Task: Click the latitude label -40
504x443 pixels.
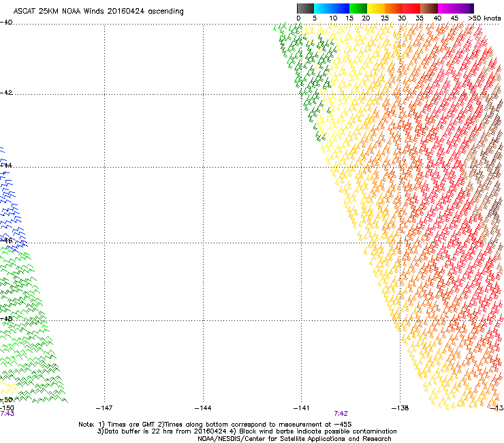Action: tap(6, 22)
